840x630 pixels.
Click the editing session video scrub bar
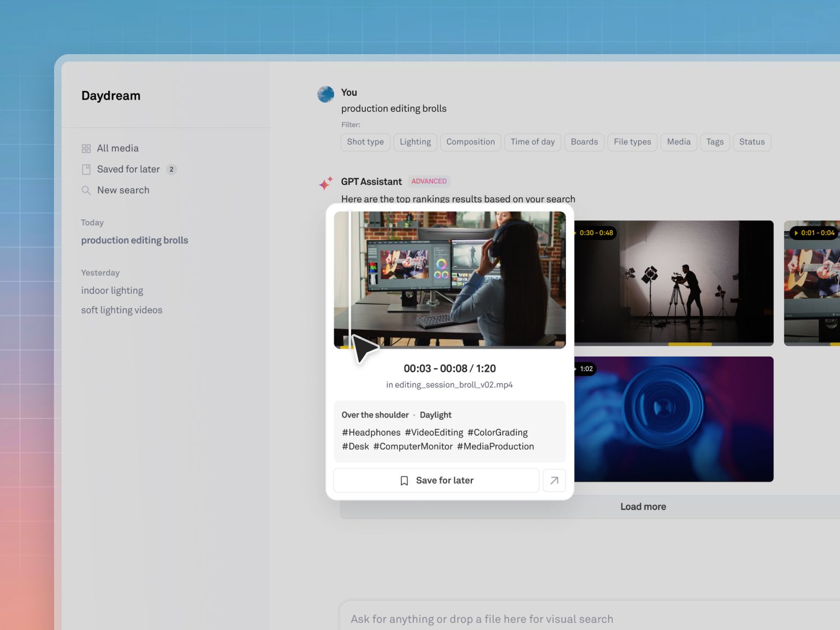[x=450, y=347]
